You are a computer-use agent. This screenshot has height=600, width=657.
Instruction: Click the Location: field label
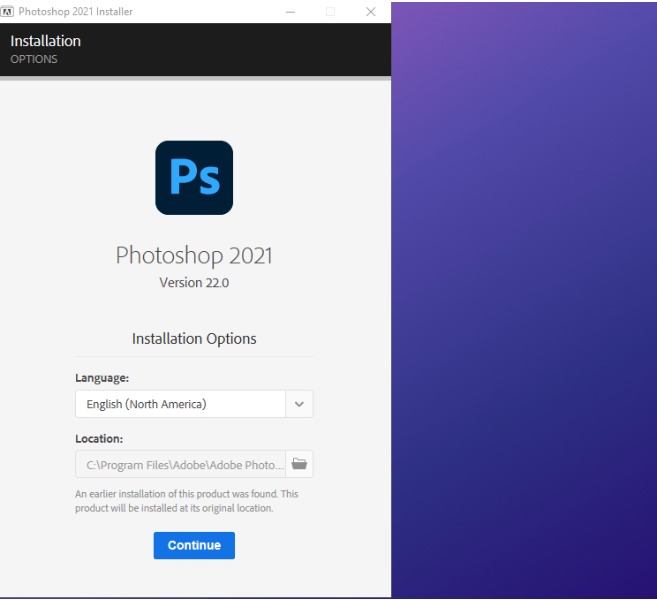[101, 438]
